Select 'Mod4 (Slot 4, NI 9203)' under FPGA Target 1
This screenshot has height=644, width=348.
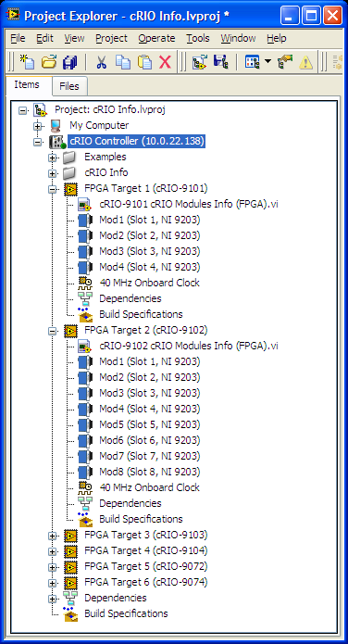[x=150, y=268]
